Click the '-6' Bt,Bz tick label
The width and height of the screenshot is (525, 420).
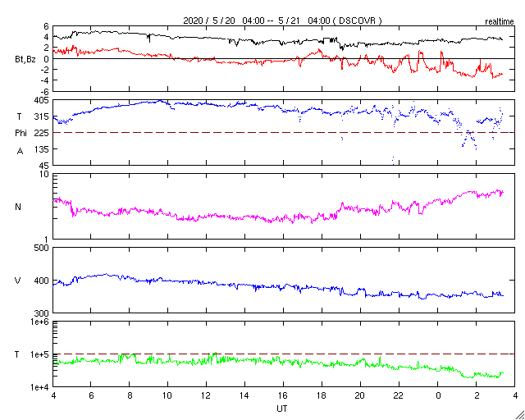pos(45,91)
